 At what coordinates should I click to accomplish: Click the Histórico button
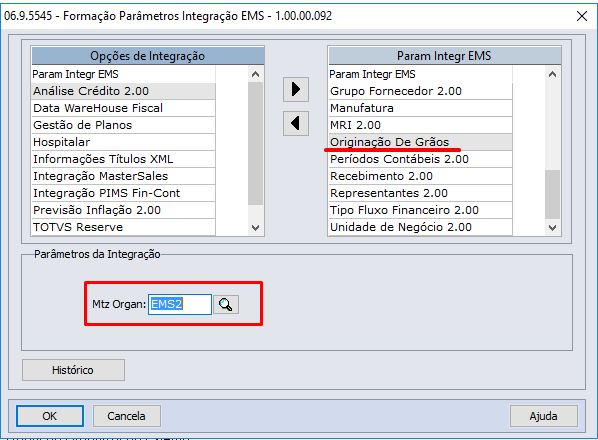click(x=73, y=370)
